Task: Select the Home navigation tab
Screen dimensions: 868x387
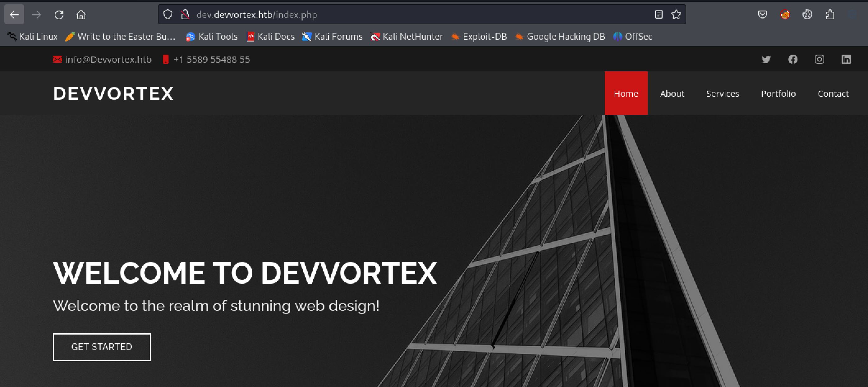Action: tap(626, 93)
